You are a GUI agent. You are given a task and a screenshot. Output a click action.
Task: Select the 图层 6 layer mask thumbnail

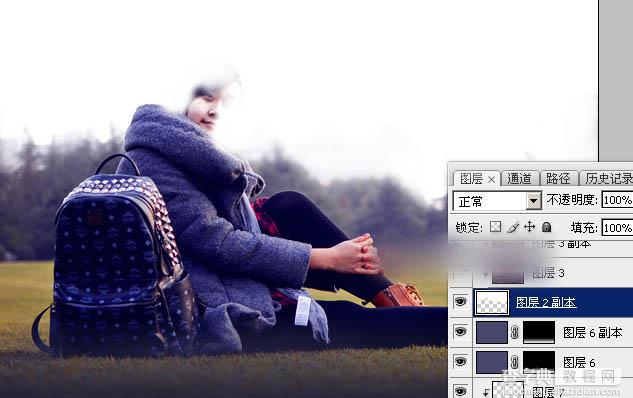[539, 361]
